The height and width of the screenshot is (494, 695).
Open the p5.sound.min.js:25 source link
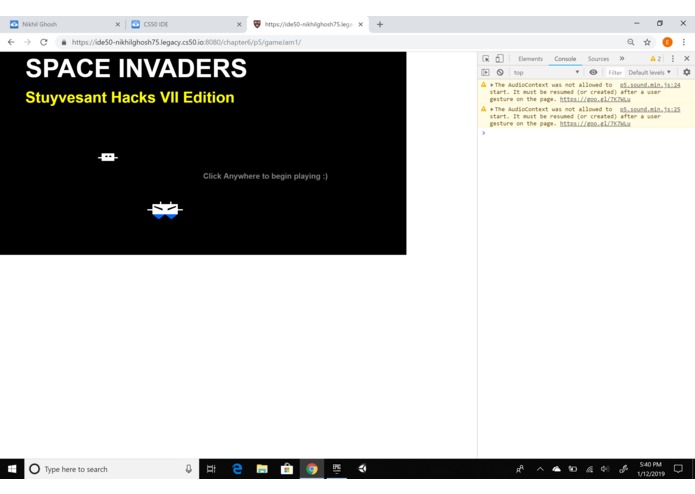[650, 109]
